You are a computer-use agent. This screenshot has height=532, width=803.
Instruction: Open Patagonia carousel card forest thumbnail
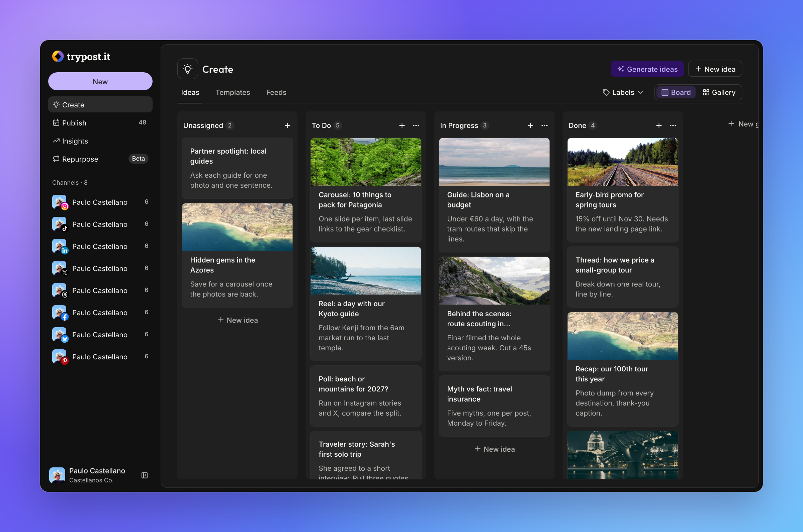[x=366, y=162]
